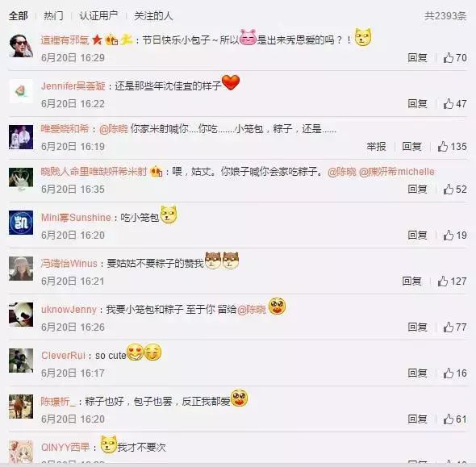This screenshot has width=476, height=467.
Task: Open the @陈晓 mention in uknowJenny's comment
Action: (252, 310)
